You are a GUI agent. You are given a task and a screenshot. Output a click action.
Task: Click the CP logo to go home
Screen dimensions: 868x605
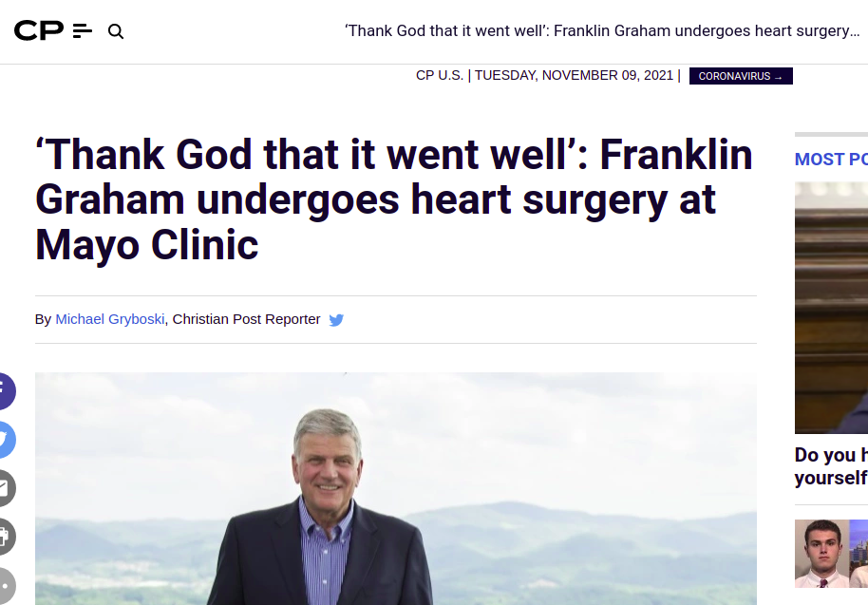point(39,30)
